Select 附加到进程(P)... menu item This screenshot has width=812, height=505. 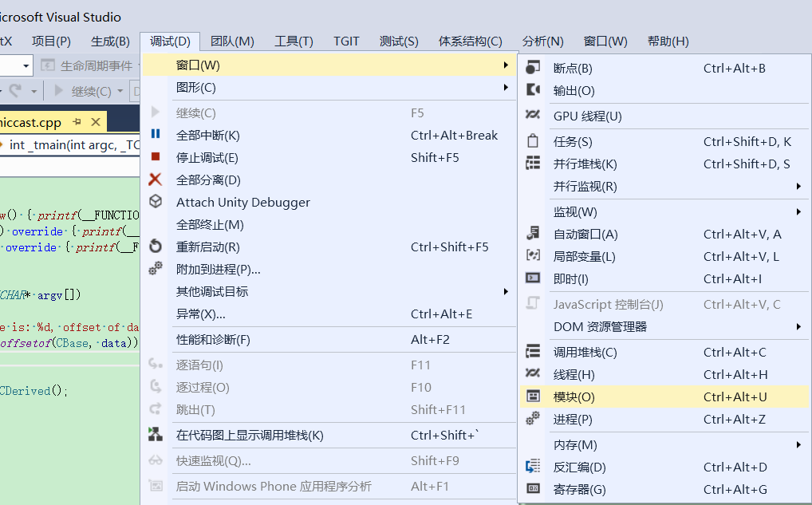point(329,270)
